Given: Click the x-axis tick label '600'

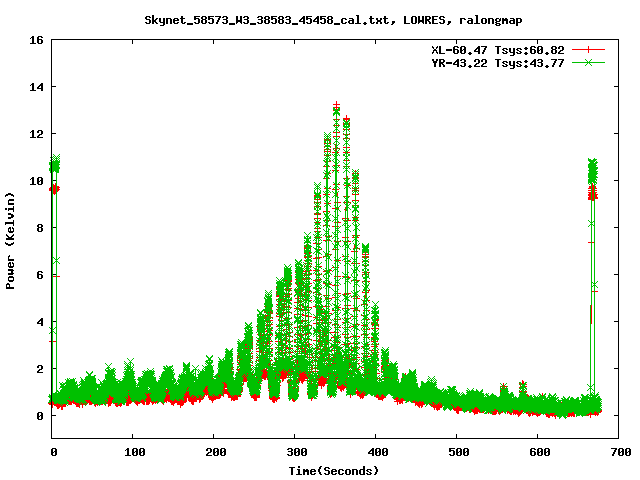Looking at the screenshot, I should [x=540, y=452].
